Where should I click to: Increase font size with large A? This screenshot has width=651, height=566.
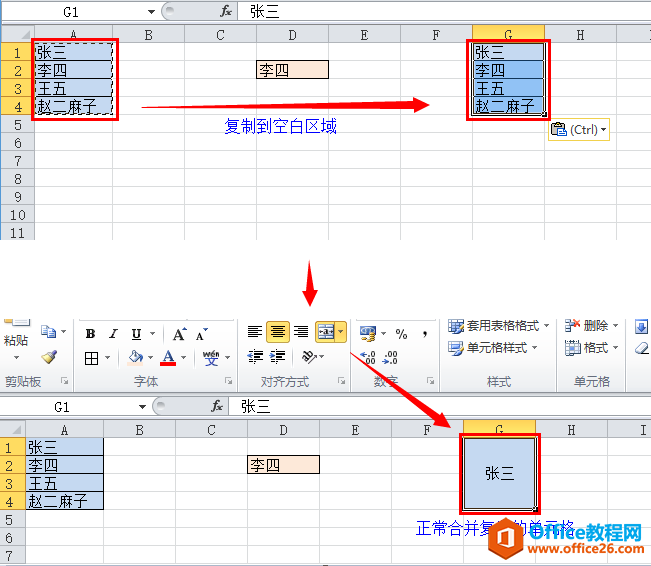[179, 333]
